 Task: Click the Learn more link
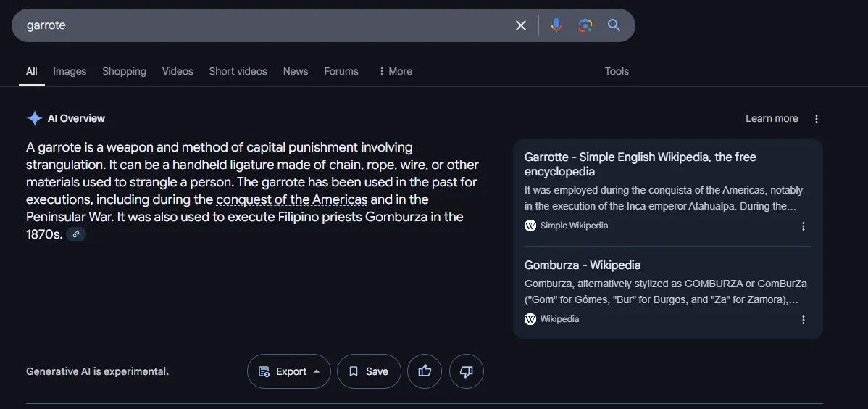(772, 119)
